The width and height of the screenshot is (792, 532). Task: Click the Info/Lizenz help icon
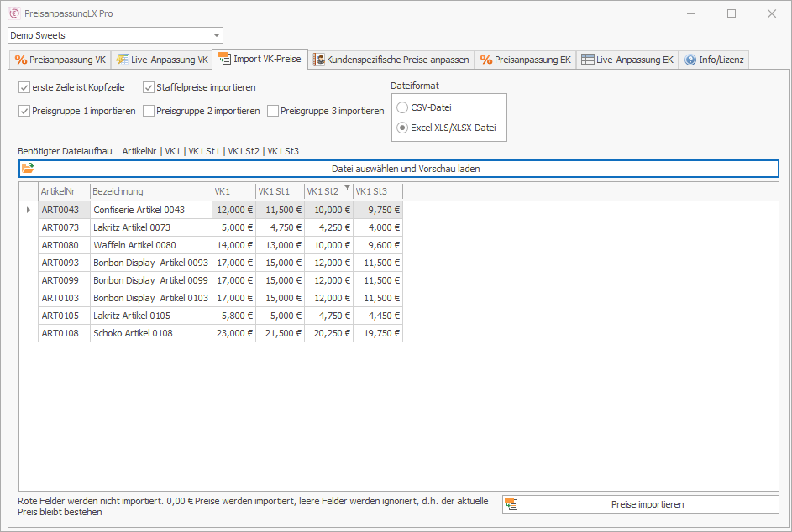(690, 60)
